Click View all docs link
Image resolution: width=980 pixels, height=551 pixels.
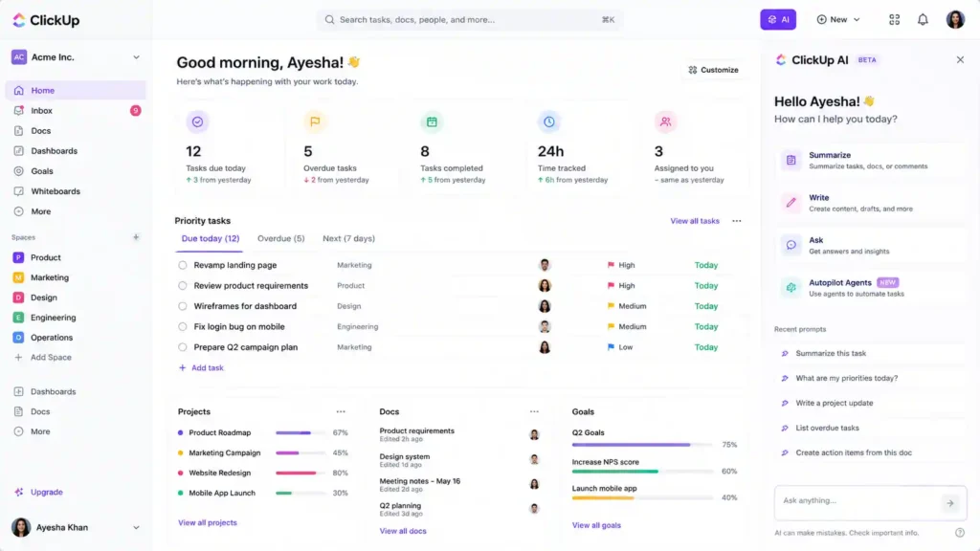coord(403,531)
